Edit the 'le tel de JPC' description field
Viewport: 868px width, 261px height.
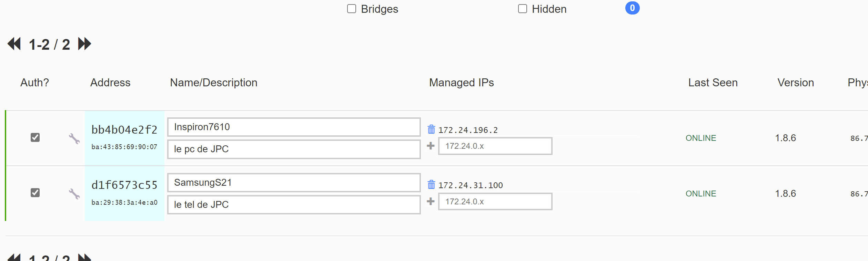294,205
